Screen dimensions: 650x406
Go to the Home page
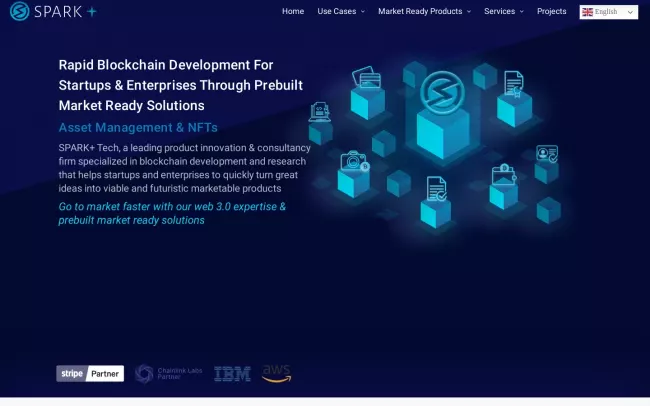point(293,12)
